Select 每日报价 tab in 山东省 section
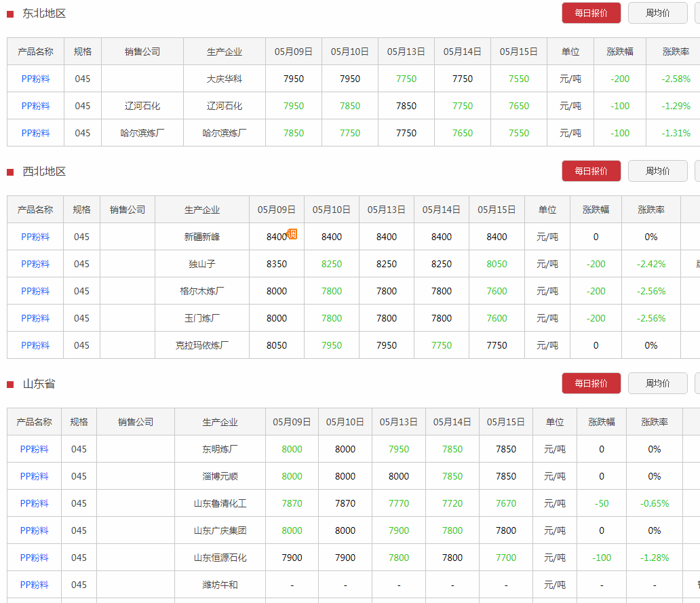The height and width of the screenshot is (603, 700). point(591,383)
